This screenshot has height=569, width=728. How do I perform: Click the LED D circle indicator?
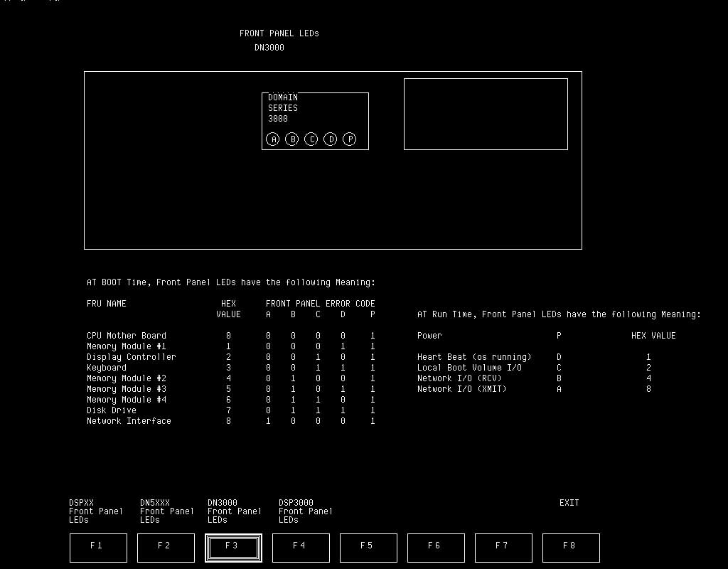[x=331, y=139]
